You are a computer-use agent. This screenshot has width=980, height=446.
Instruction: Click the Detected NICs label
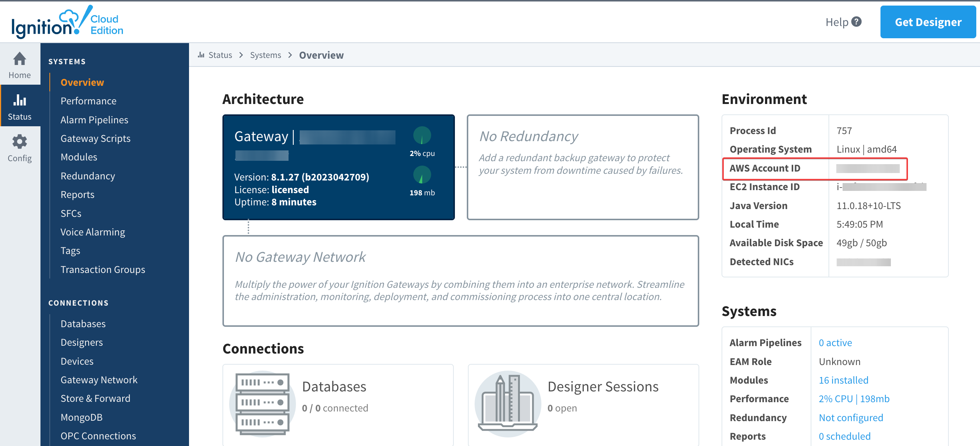pos(761,261)
